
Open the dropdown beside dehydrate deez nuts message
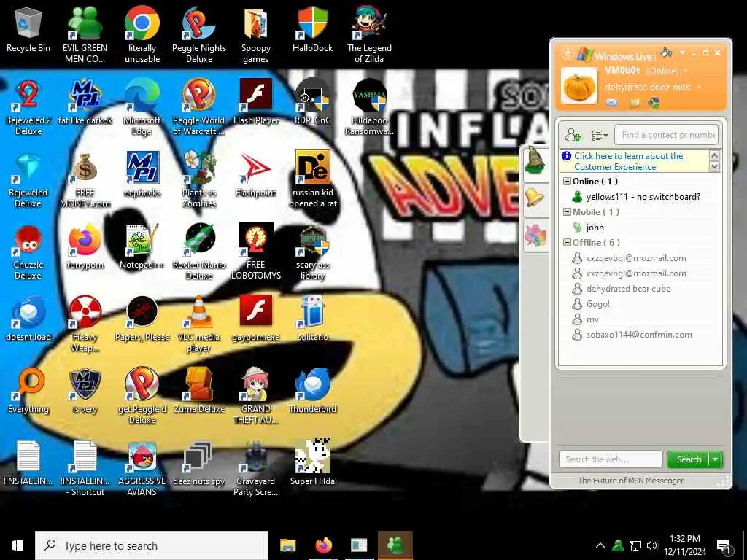(698, 87)
